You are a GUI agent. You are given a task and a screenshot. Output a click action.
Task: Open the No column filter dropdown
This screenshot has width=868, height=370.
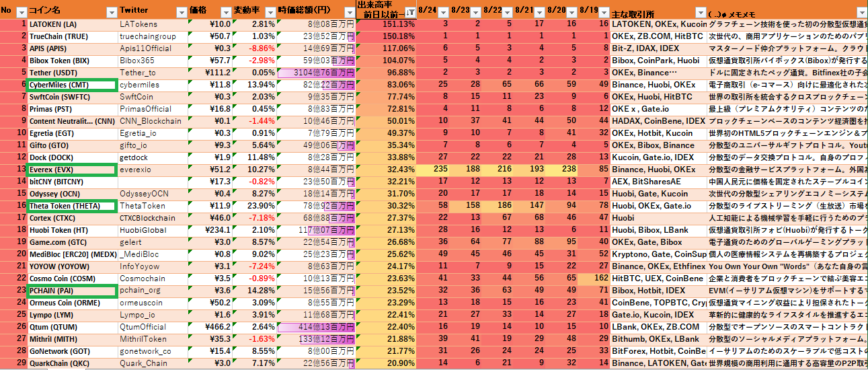20,12
